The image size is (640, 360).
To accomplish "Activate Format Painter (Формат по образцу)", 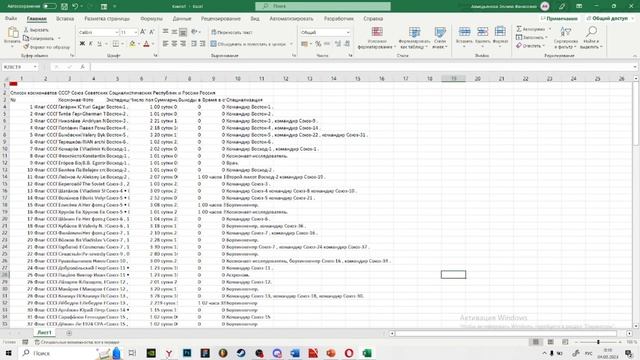I will coord(46,47).
